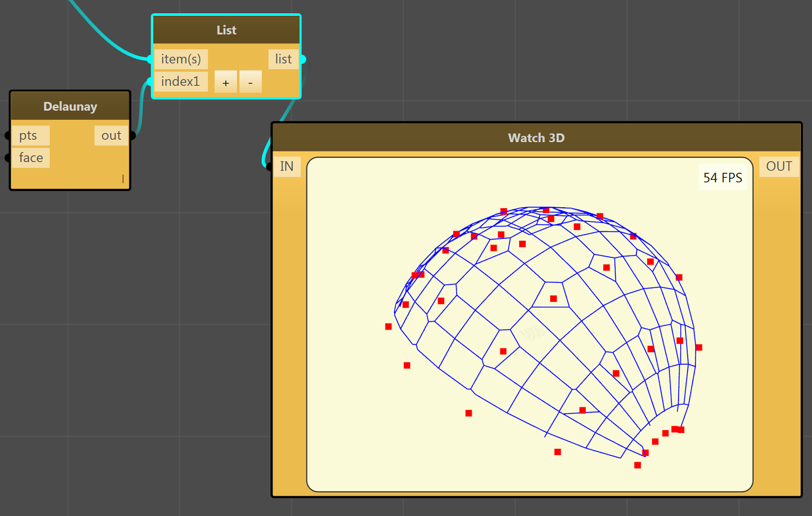Click the plus button to add a List input

225,82
